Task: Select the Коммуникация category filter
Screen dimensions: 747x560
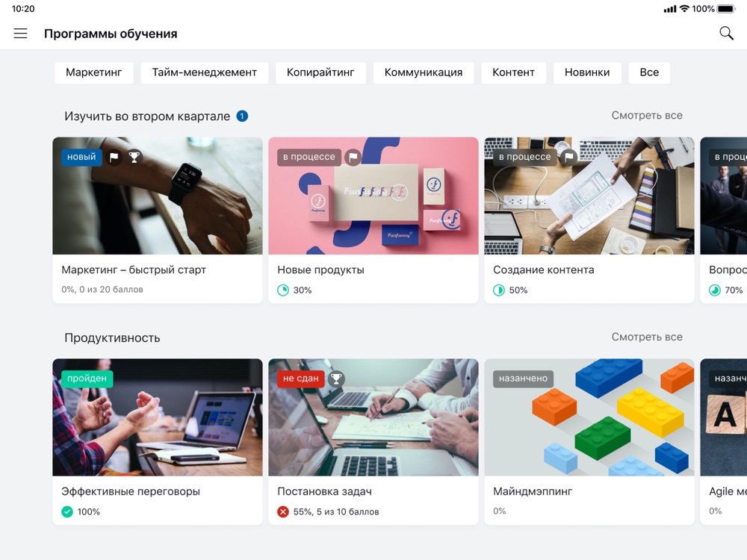Action: click(x=424, y=72)
